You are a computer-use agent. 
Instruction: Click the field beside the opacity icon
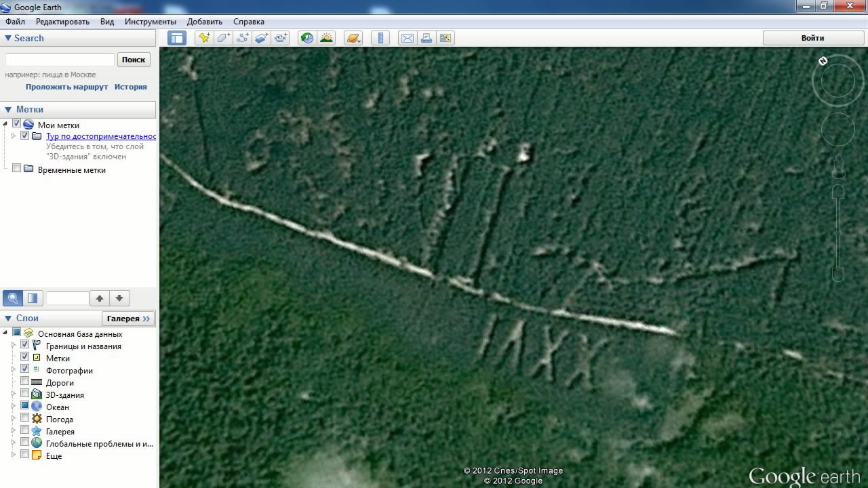click(x=67, y=298)
